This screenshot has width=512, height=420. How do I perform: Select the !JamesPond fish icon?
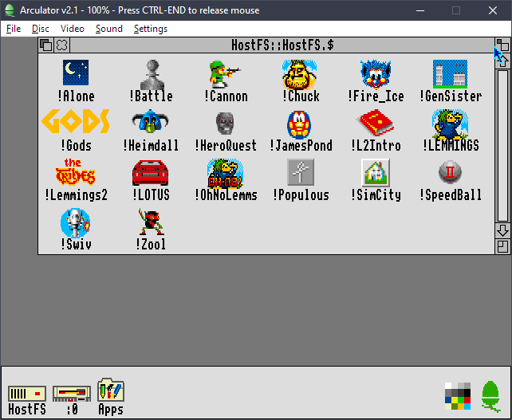(x=299, y=124)
